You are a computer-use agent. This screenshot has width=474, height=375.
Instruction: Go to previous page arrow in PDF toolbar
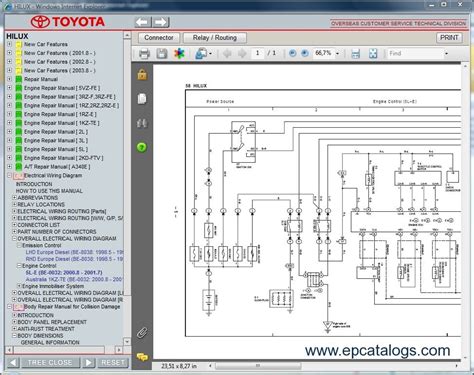[x=227, y=53]
